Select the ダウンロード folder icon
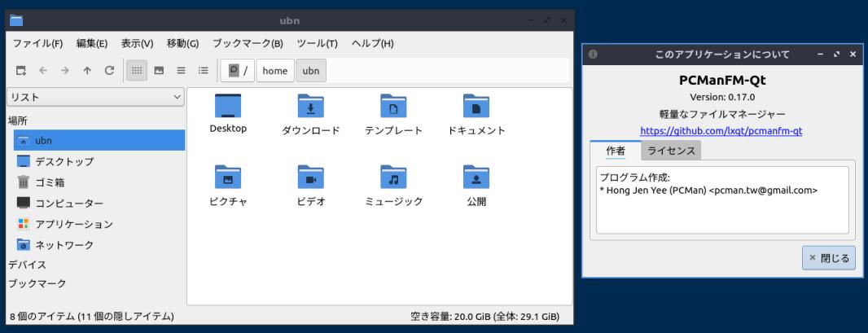 point(310,106)
